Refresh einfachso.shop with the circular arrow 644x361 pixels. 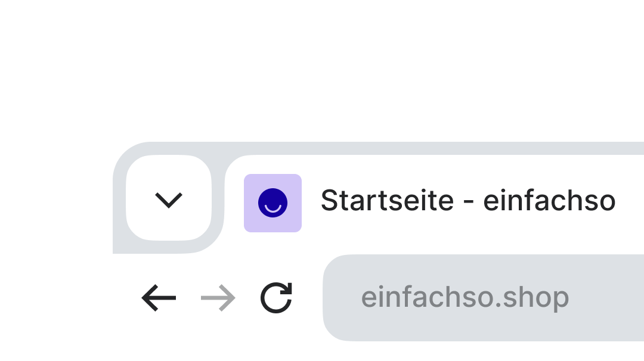point(277,298)
